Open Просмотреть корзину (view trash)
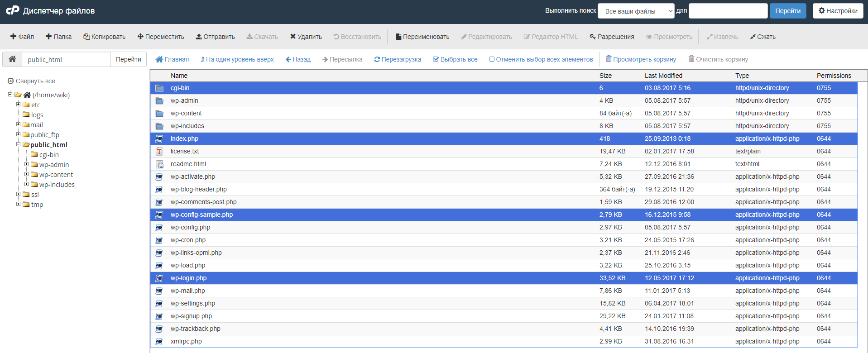This screenshot has width=868, height=353. [641, 59]
